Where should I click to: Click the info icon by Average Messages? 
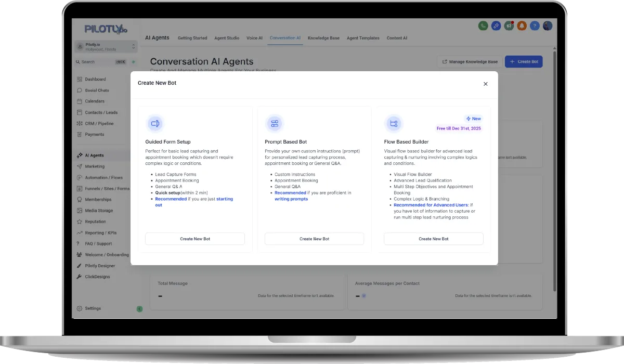pos(364,296)
